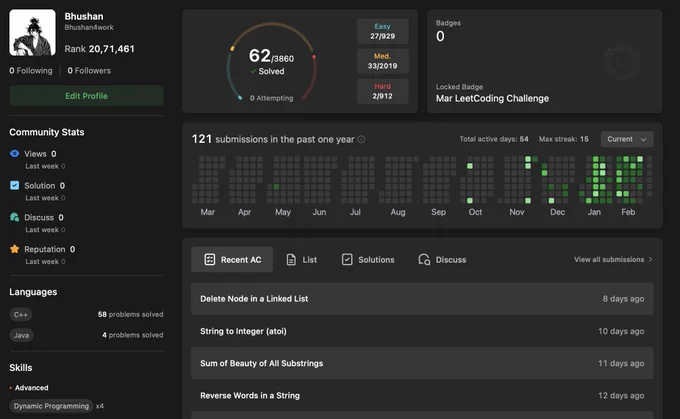Click the 0 Followers link

89,71
